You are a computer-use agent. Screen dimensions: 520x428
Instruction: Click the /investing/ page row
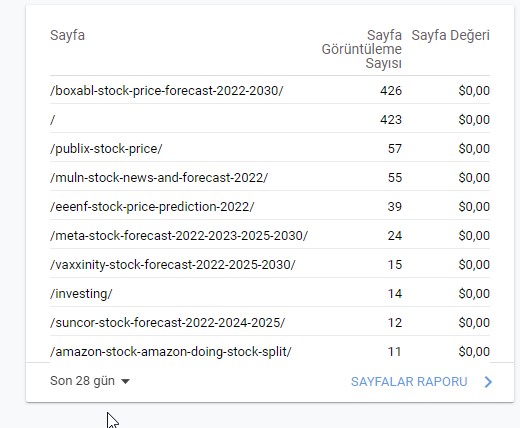(x=270, y=293)
